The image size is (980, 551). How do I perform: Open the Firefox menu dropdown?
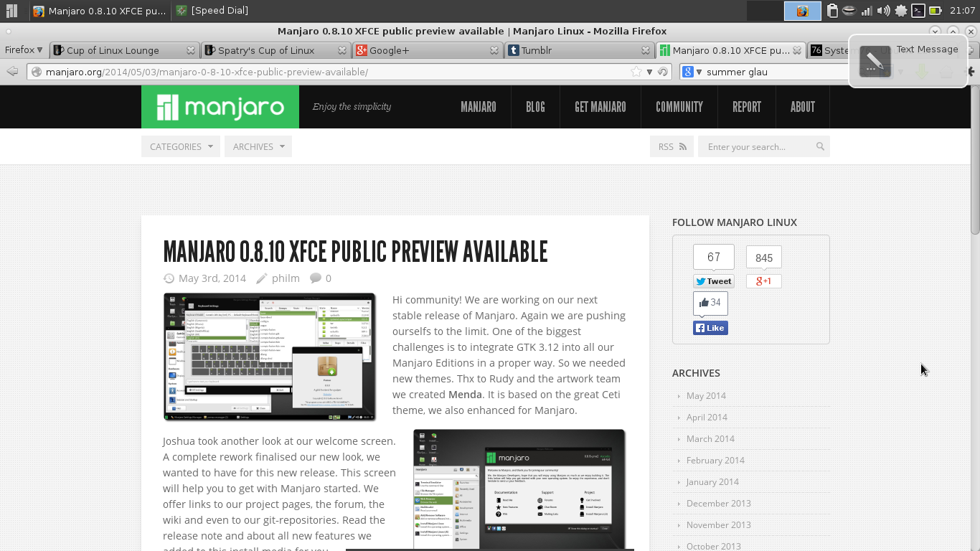click(x=24, y=50)
